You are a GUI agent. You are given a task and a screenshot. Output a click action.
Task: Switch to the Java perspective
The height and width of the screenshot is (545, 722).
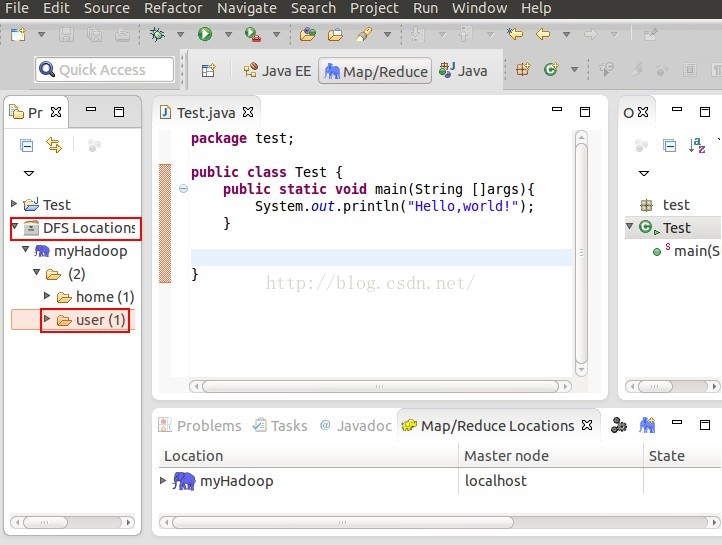coord(463,70)
